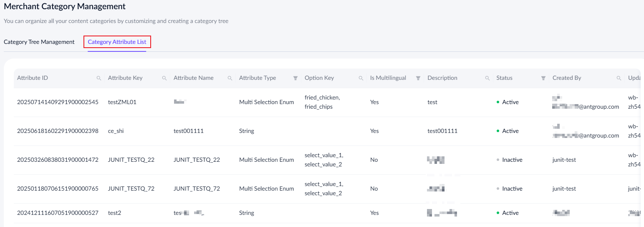Select the ce_shi attribute key cell

coord(116,131)
